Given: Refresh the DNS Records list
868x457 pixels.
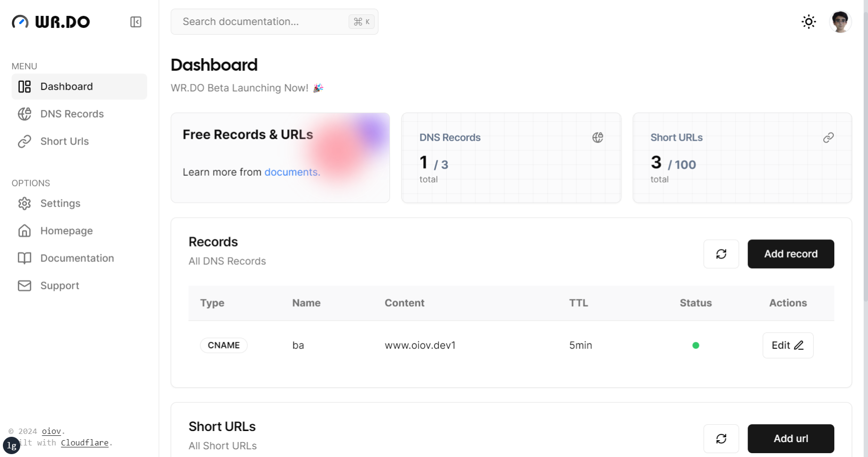Looking at the screenshot, I should (x=721, y=254).
